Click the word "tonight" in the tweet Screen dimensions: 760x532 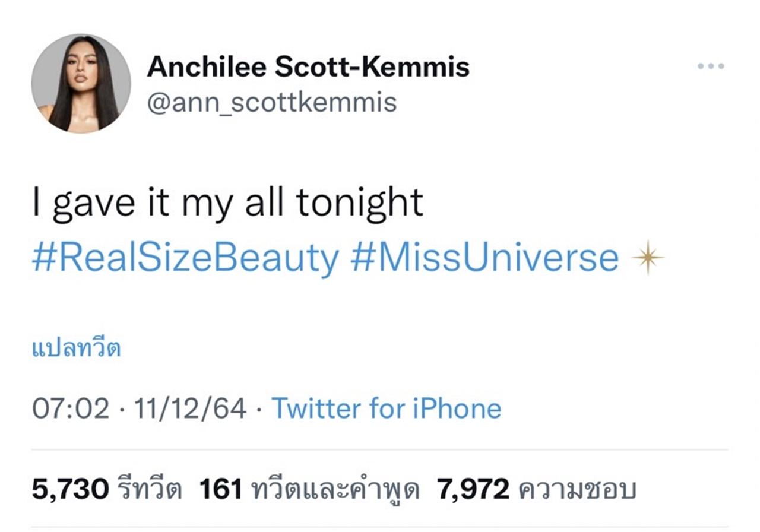(x=359, y=204)
